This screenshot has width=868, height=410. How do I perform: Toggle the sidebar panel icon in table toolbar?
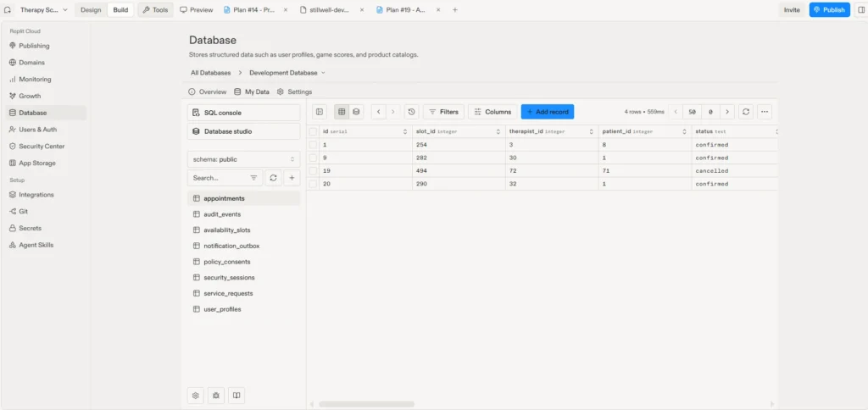tap(320, 112)
